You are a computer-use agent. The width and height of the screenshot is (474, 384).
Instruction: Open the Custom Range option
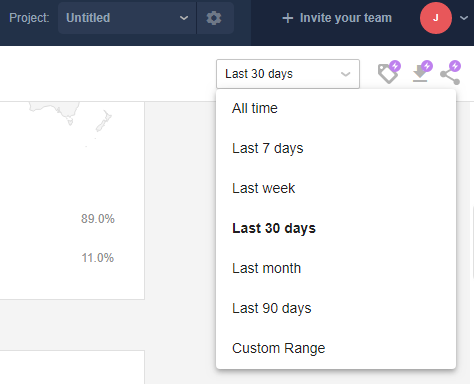[336, 348]
